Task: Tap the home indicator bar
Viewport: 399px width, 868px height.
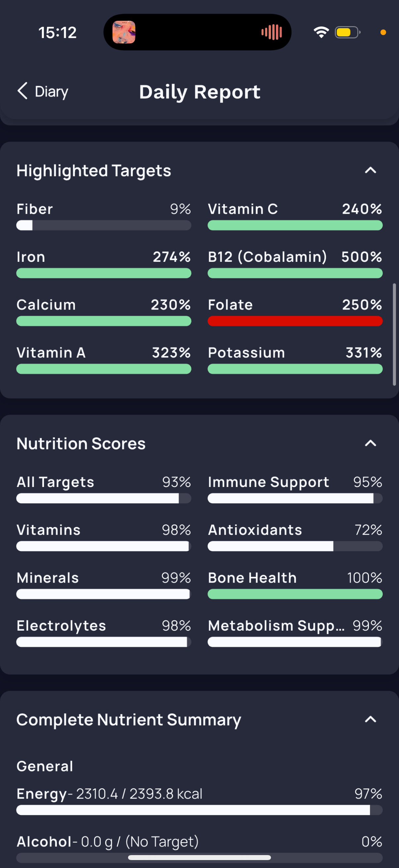Action: pyautogui.click(x=199, y=857)
